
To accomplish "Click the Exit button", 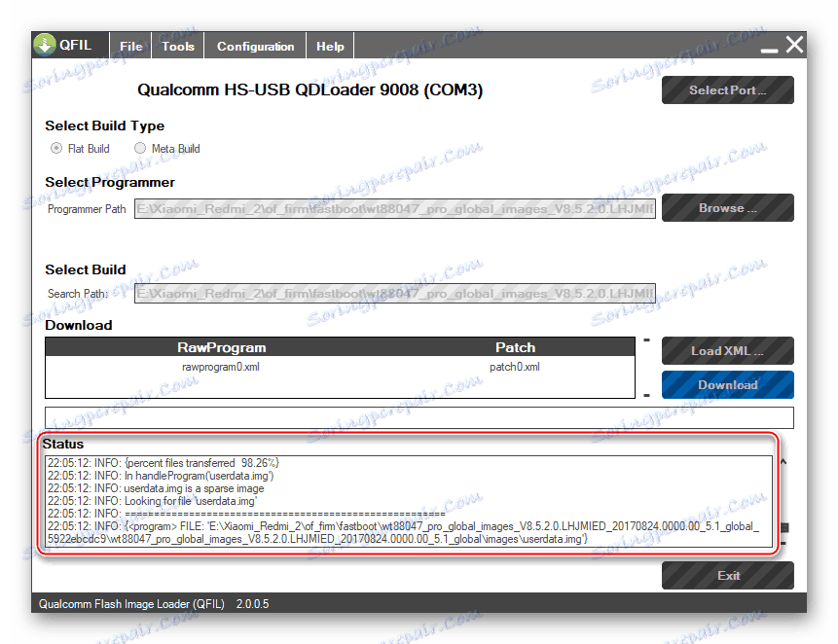I will click(727, 576).
